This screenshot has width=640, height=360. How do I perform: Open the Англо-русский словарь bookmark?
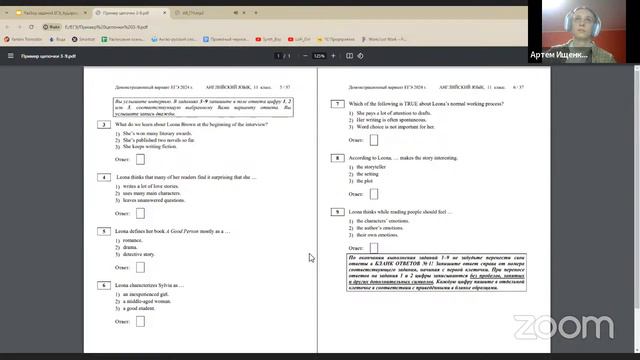coord(173,39)
